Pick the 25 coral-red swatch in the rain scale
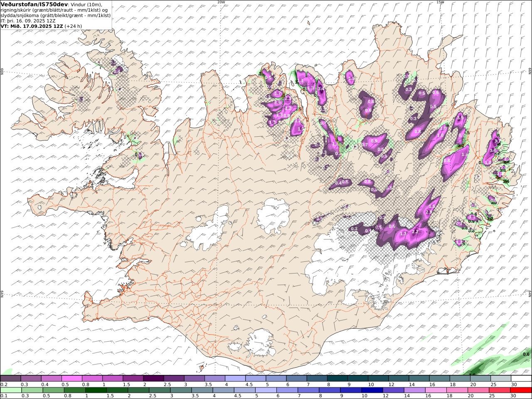The width and height of the screenshot is (532, 399). coord(499,390)
